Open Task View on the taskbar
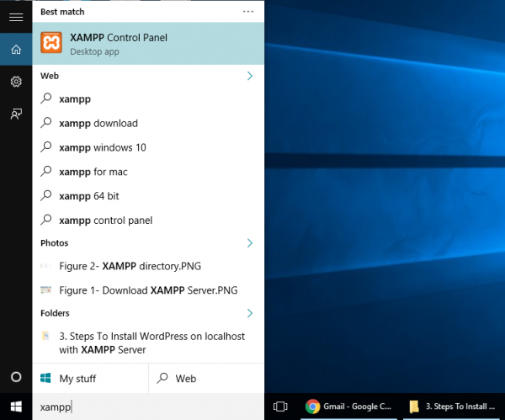The height and width of the screenshot is (420, 505). (280, 407)
